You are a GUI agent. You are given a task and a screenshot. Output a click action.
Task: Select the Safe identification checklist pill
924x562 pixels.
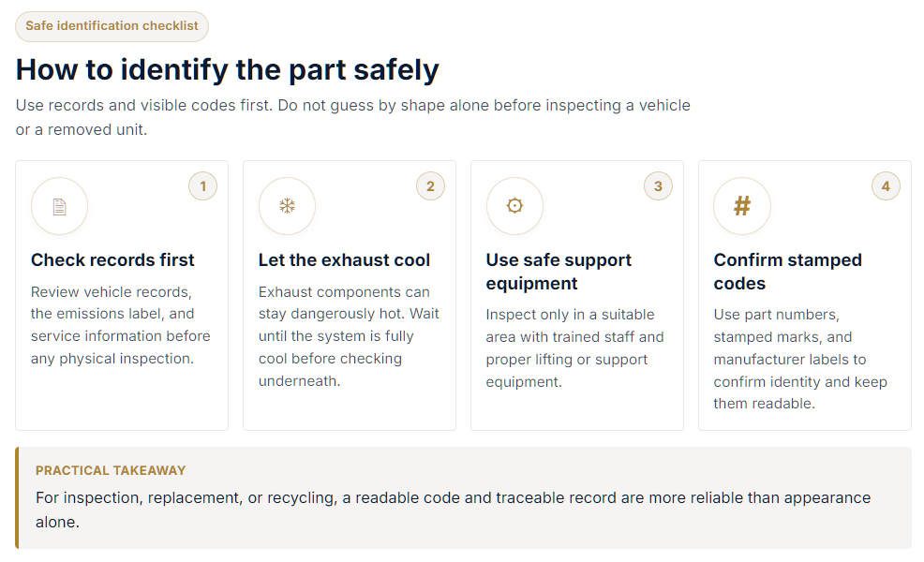pos(112,26)
